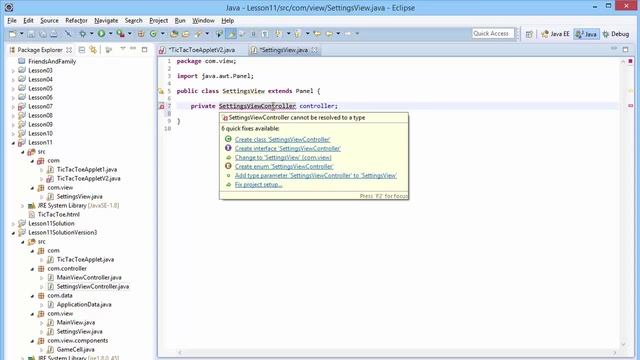Click the Save All toolbar icon
The image size is (640, 360).
click(43, 34)
